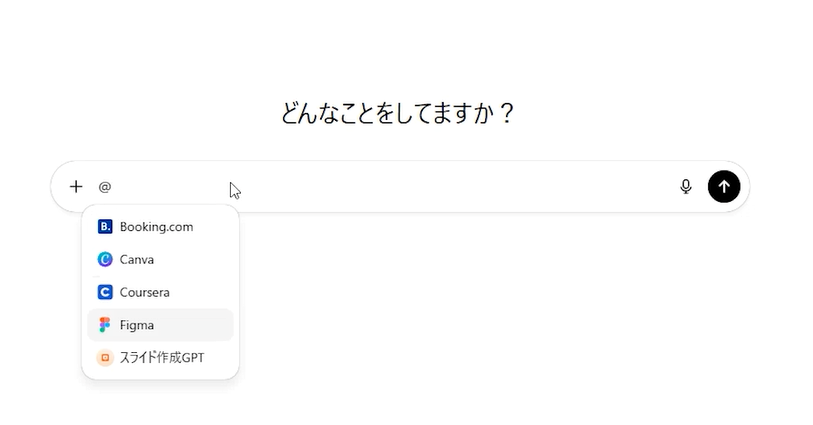Focus the prompt text input field
The height and width of the screenshot is (425, 813).
pyautogui.click(x=400, y=186)
